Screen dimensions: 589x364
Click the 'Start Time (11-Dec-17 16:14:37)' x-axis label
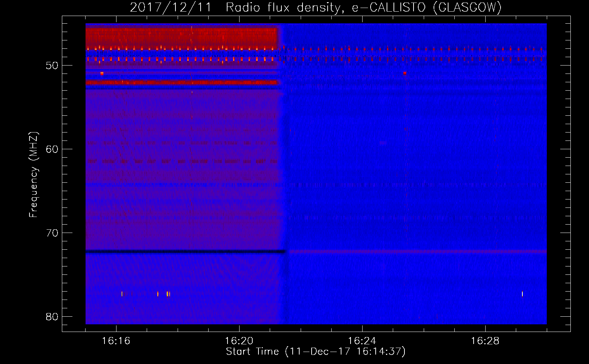316,352
